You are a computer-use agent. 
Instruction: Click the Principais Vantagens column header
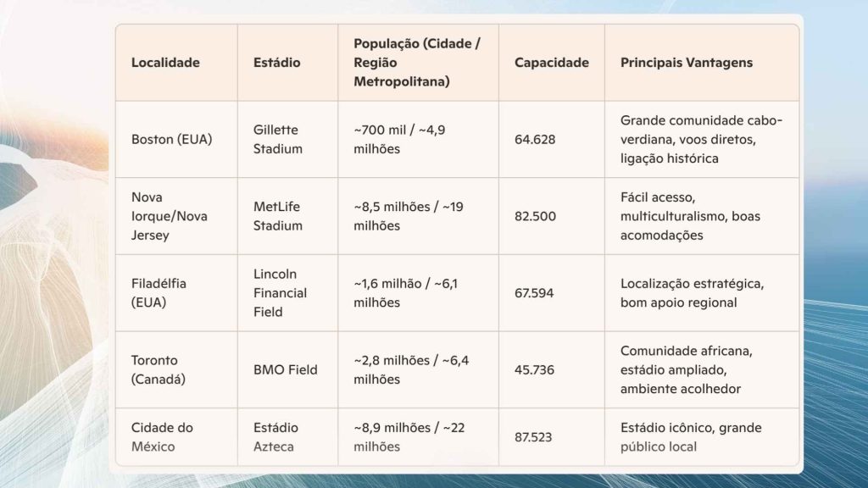click(686, 63)
